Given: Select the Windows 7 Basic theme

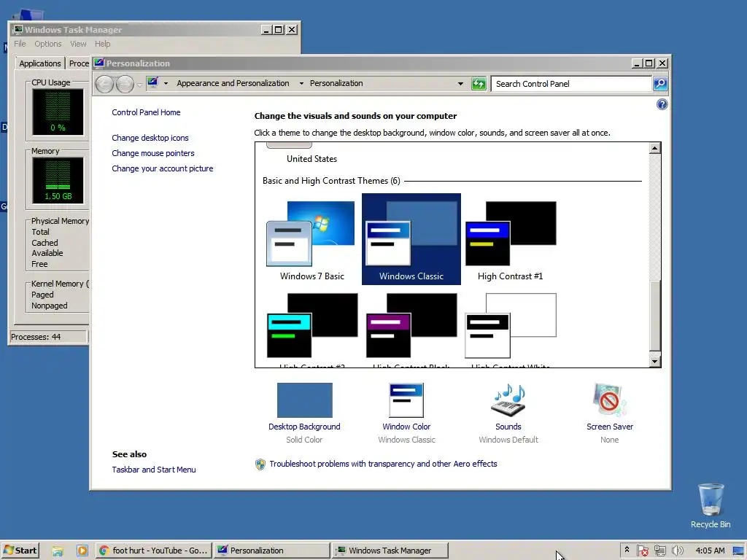Looking at the screenshot, I should pos(311,239).
